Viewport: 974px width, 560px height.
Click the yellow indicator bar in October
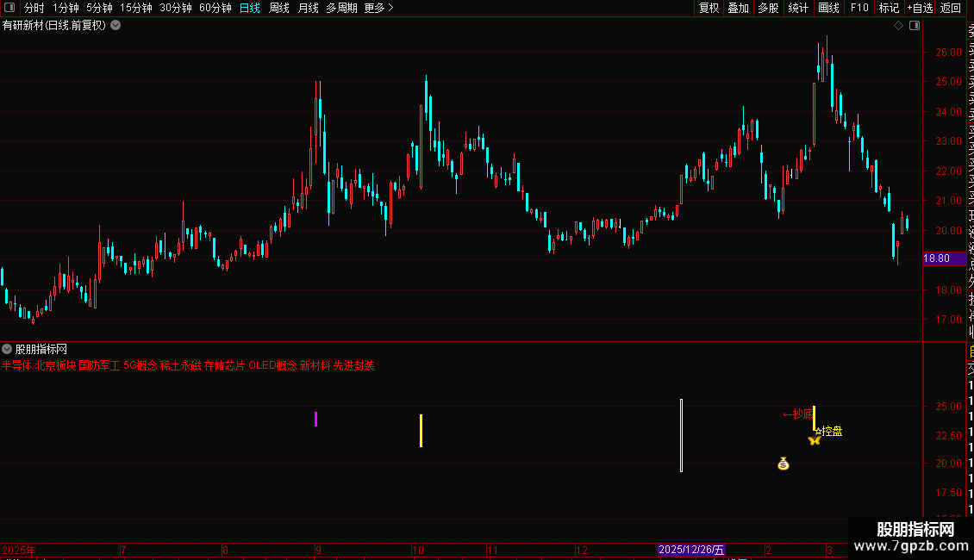421,431
